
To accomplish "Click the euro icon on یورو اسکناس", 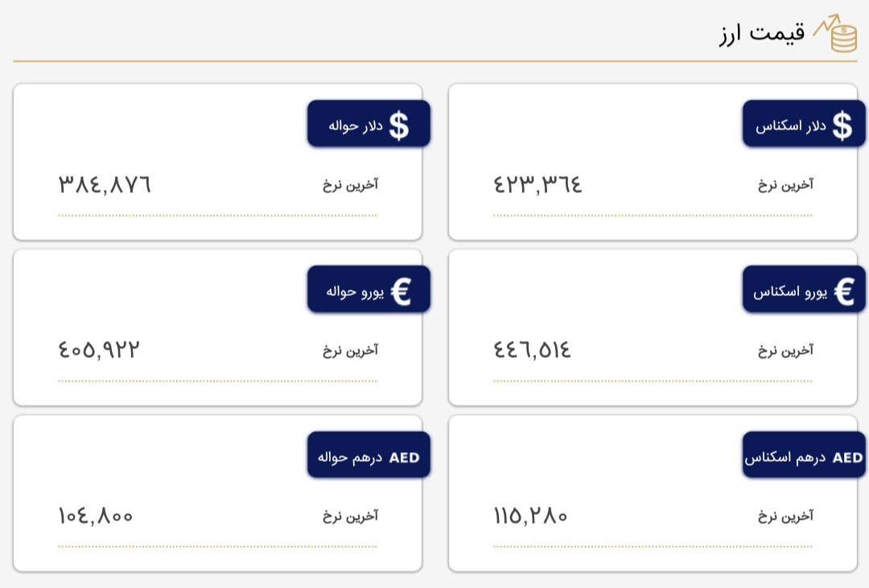I will point(843,291).
